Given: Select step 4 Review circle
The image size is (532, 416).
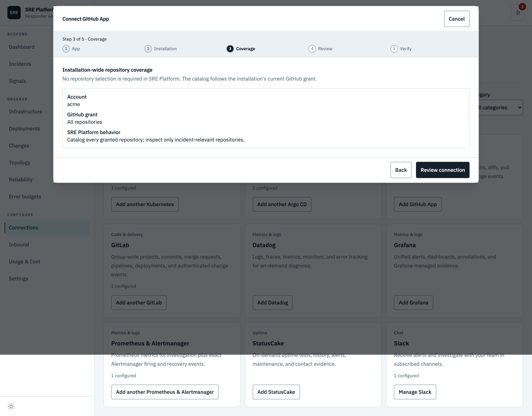Looking at the screenshot, I should (312, 49).
